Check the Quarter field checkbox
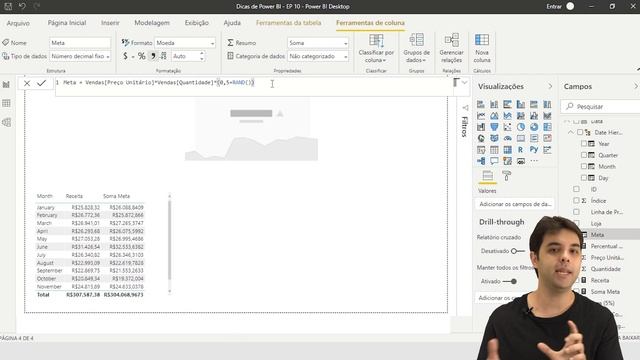 [584, 155]
